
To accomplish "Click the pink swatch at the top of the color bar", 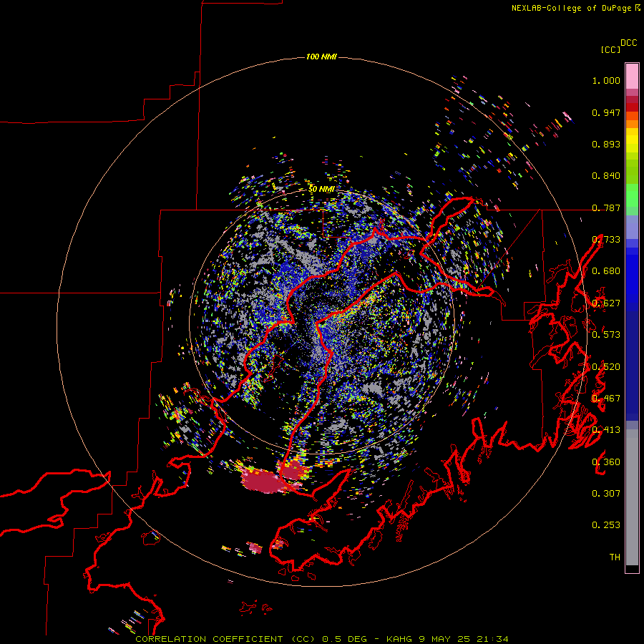I will (632, 77).
